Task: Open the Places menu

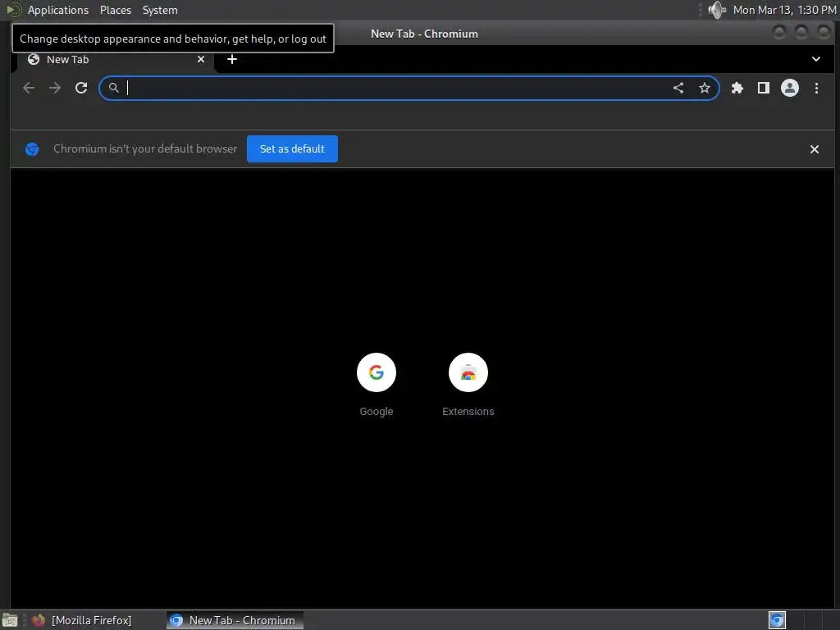Action: [115, 10]
